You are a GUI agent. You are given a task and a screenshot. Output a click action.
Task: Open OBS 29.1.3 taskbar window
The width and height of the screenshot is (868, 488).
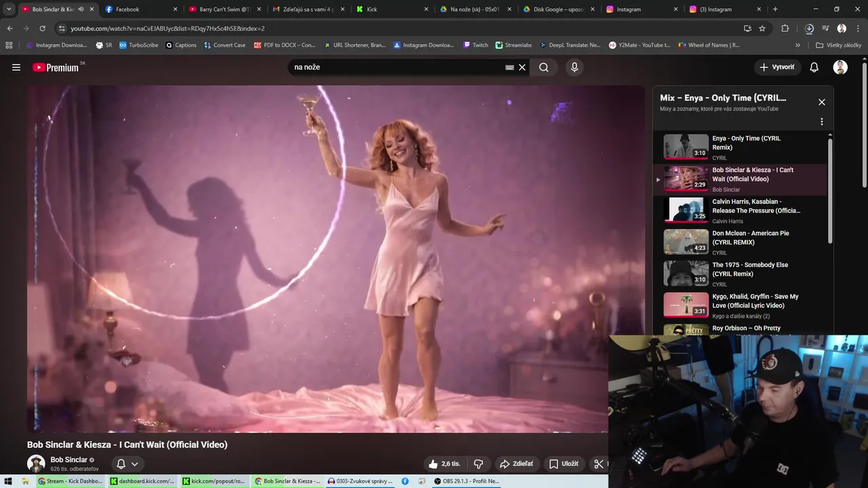point(467,481)
